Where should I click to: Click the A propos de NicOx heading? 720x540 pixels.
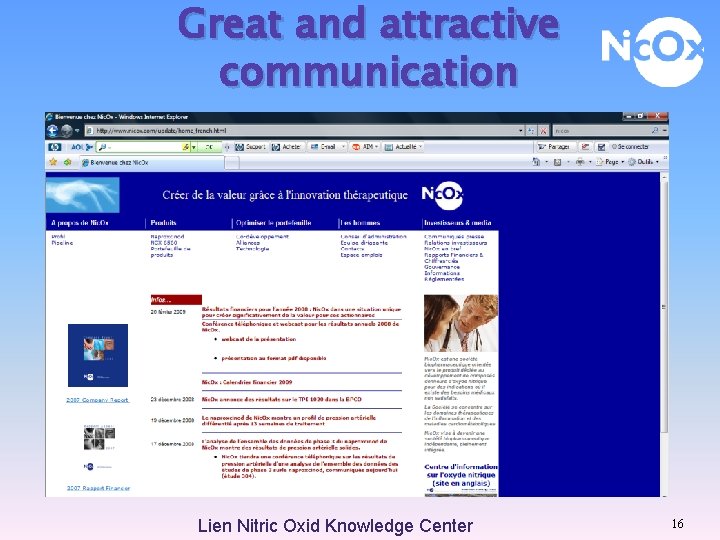pos(80,223)
